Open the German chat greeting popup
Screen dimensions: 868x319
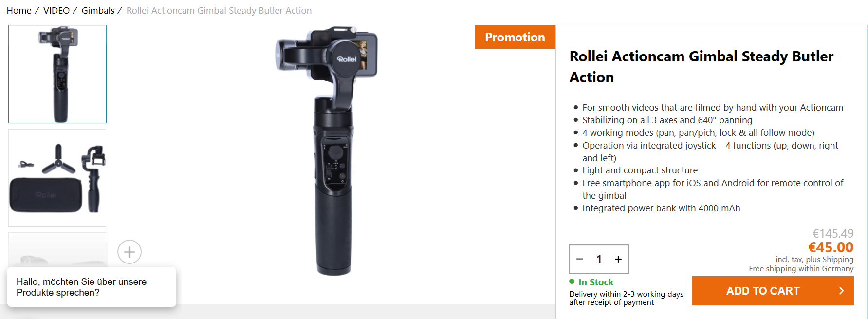(92, 287)
